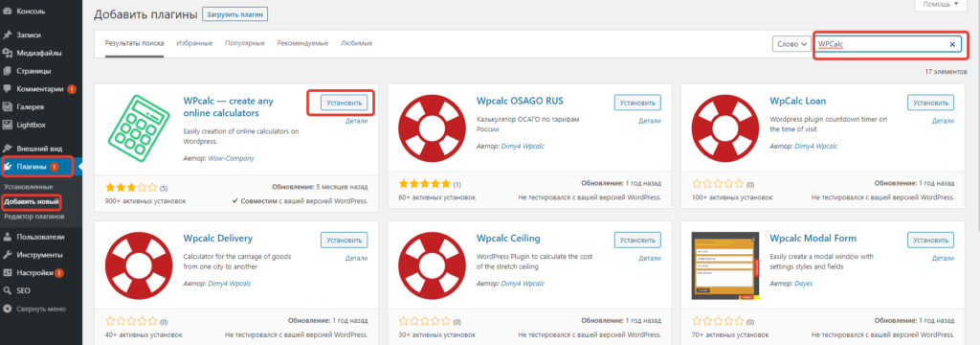The width and height of the screenshot is (980, 345).
Task: Click the Внешний вид brush icon
Action: coord(8,149)
